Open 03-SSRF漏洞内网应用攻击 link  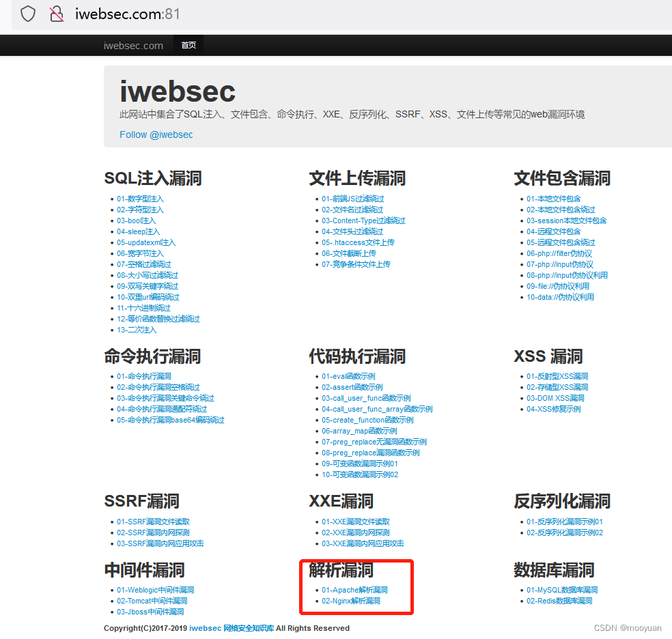(160, 543)
